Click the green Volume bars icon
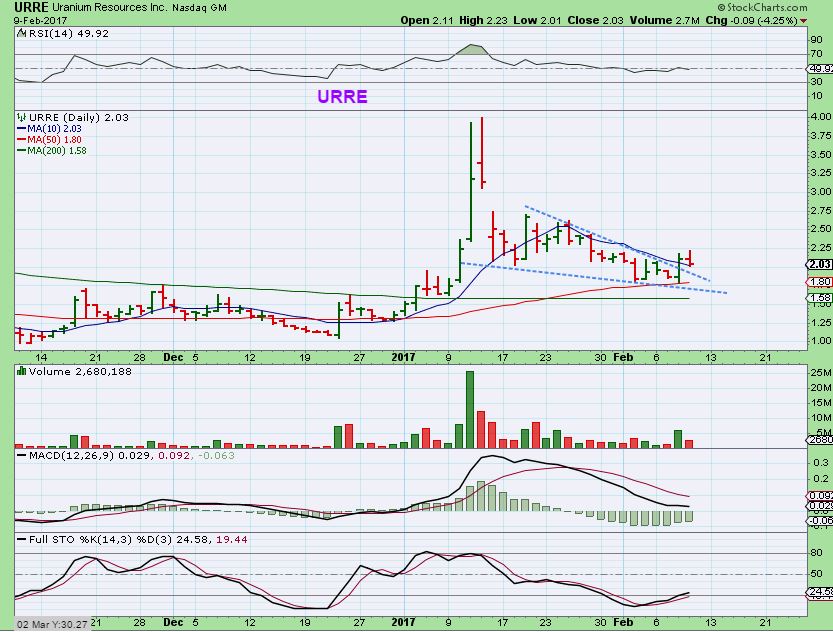 click(x=21, y=371)
